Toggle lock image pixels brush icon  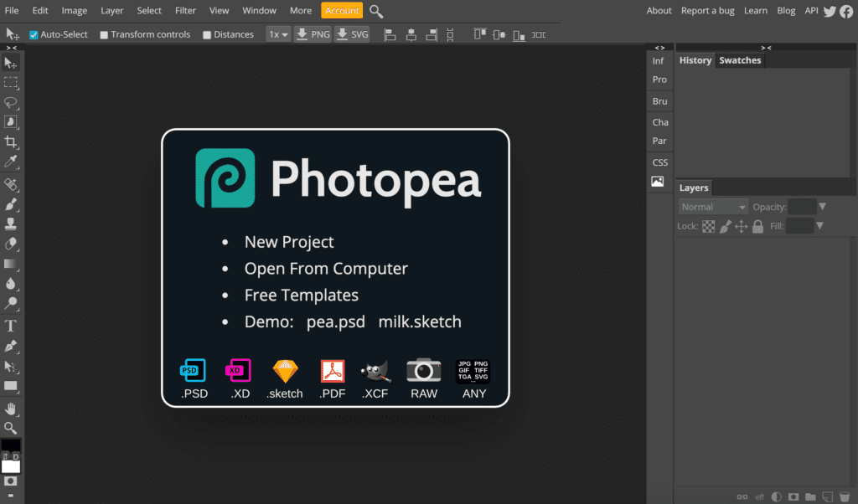(725, 226)
